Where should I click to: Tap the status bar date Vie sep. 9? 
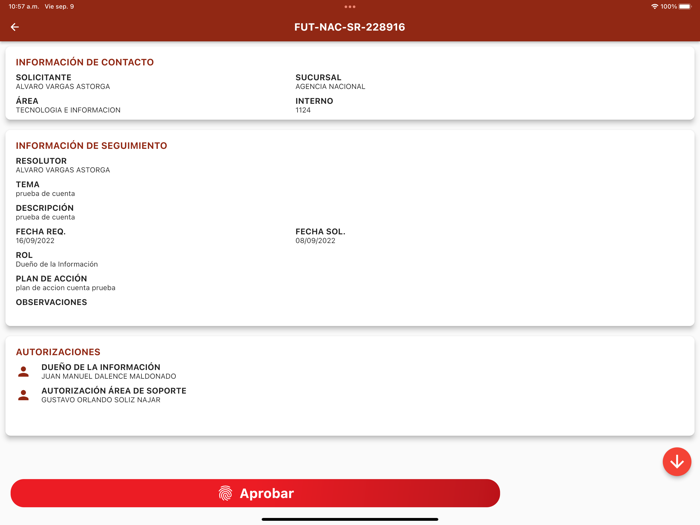59,7
